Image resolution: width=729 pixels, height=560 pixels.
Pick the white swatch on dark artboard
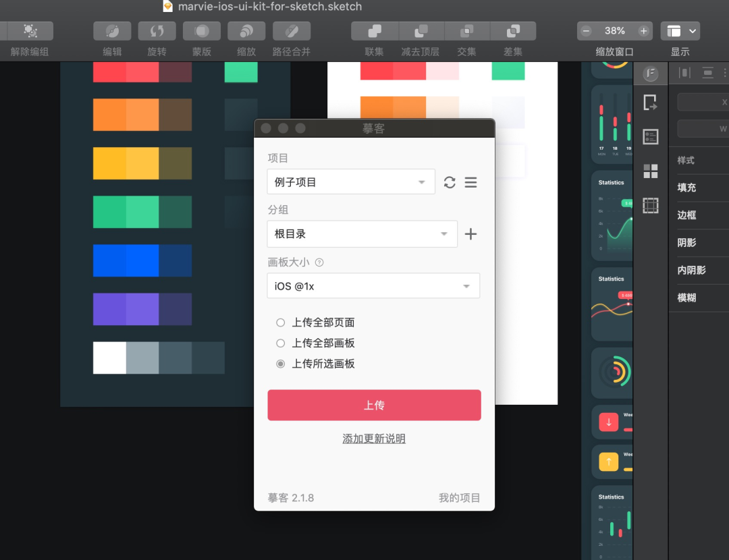click(x=109, y=358)
